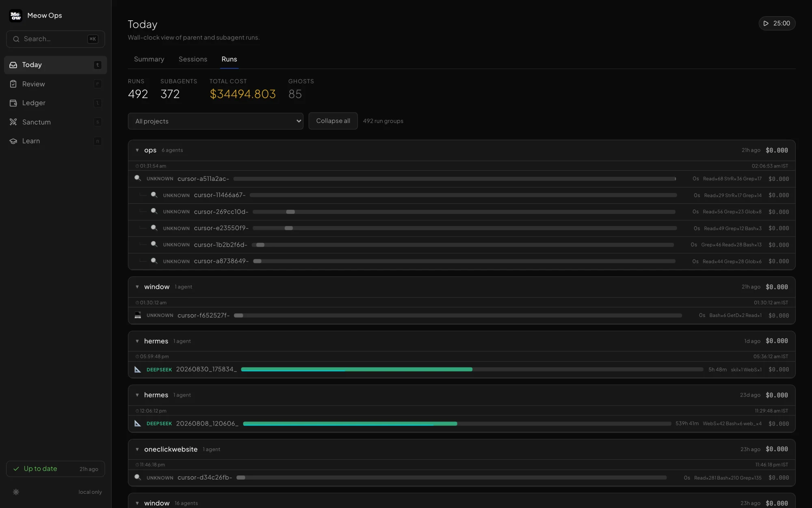812x508 pixels.
Task: Open Ledger in the sidebar
Action: (56, 103)
